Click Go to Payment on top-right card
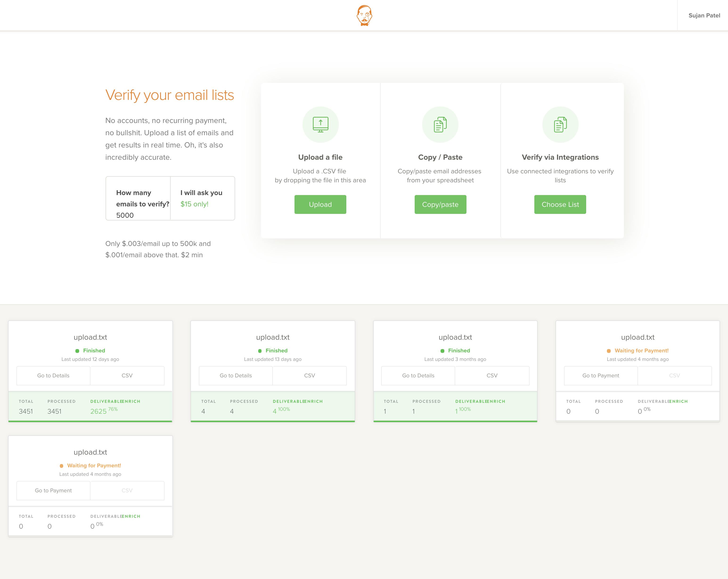The width and height of the screenshot is (728, 579). 601,375
